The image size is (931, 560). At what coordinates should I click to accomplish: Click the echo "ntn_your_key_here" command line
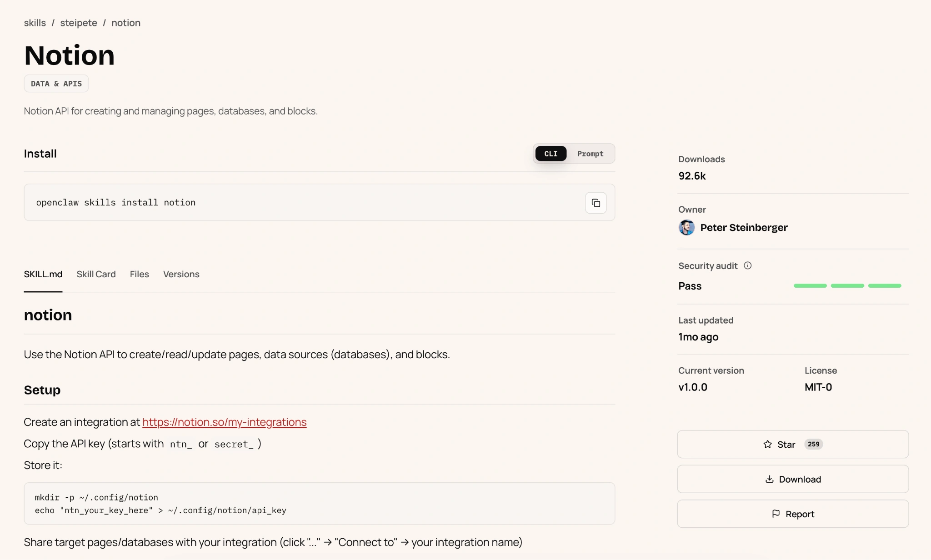point(160,510)
